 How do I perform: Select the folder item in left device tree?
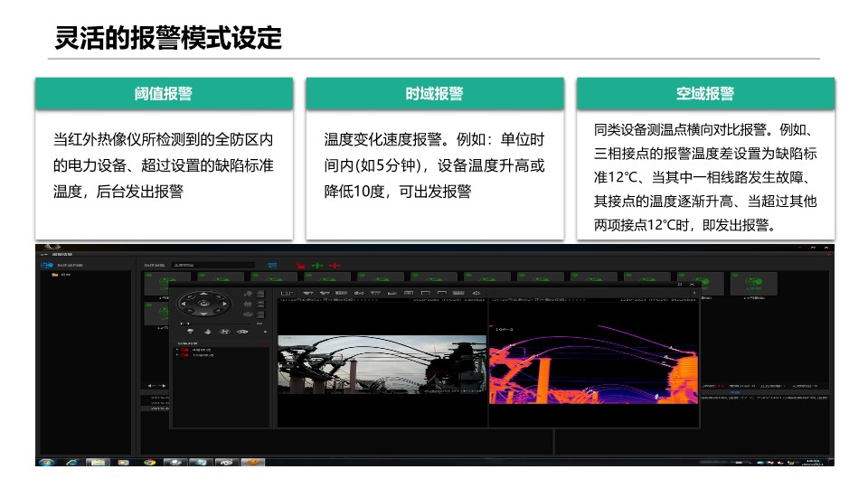[x=55, y=275]
